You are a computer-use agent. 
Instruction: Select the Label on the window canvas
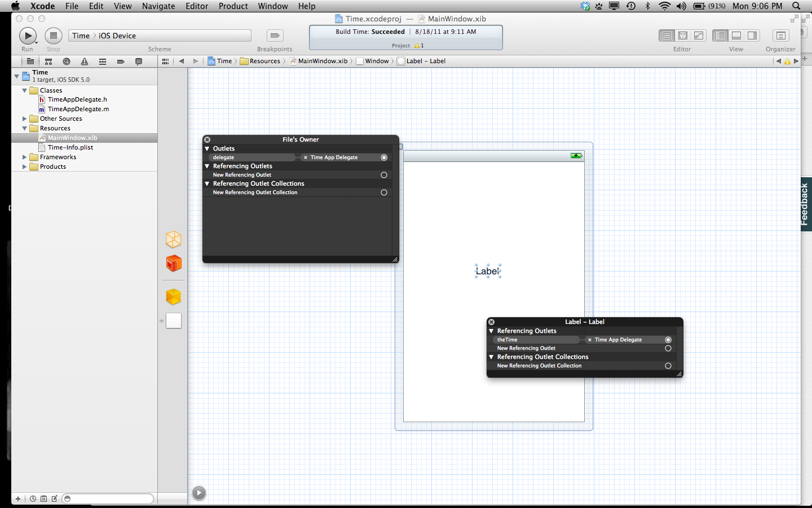tap(488, 271)
